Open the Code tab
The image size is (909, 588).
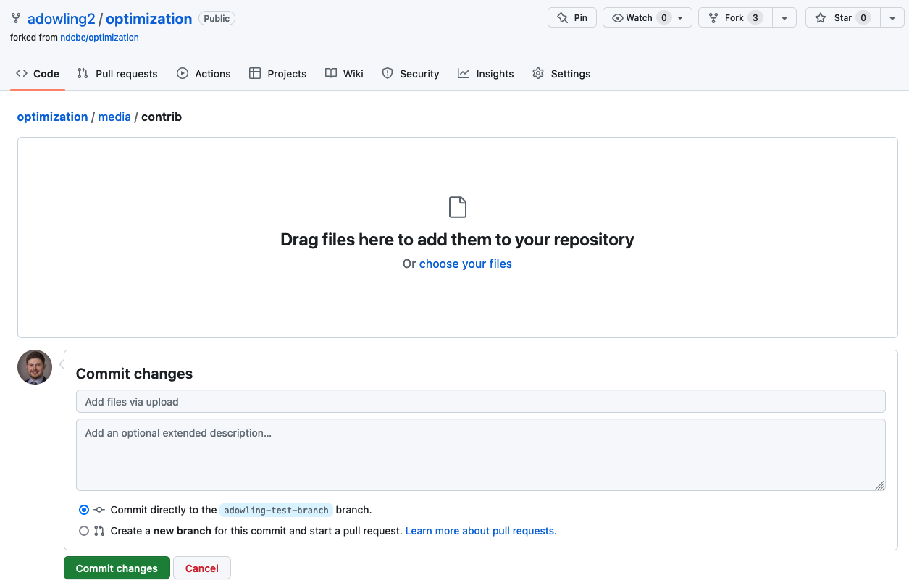click(38, 74)
